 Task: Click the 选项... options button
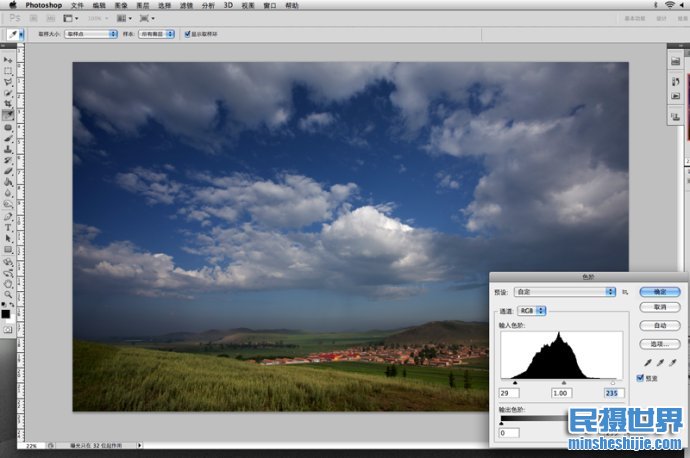(660, 344)
